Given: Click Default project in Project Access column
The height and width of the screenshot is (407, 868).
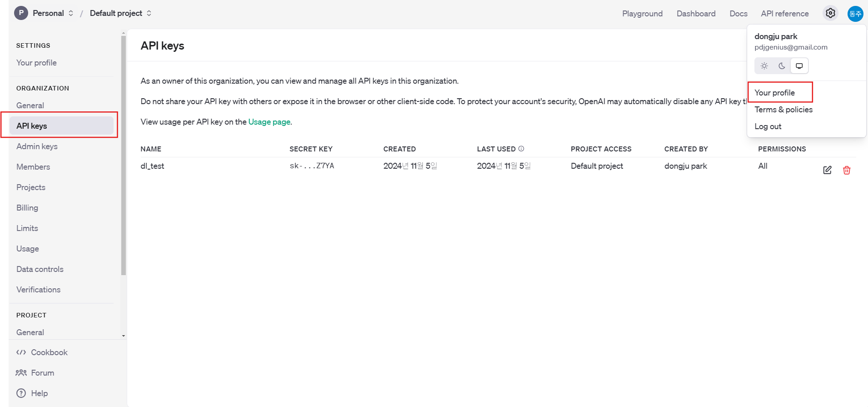Looking at the screenshot, I should pos(597,166).
